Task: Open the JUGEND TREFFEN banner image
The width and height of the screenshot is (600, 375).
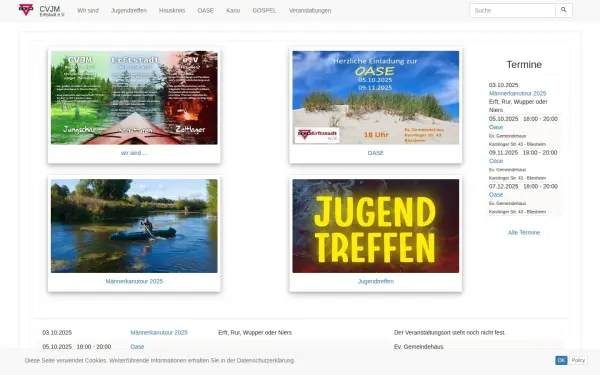Action: 376,226
